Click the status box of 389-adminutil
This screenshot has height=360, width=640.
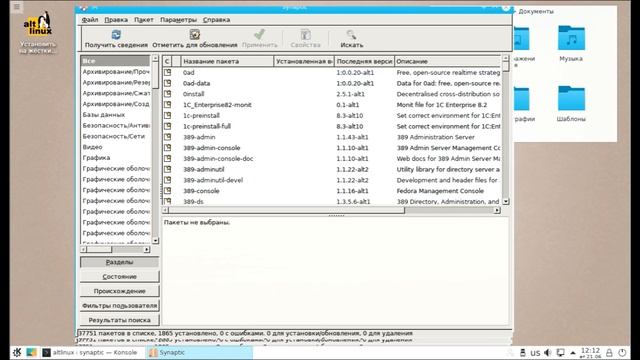168,169
